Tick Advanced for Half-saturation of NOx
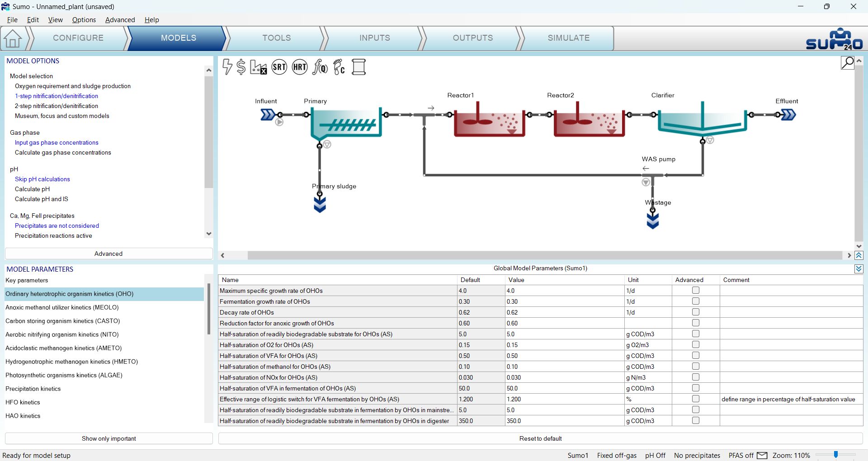Viewport: 868px width, 461px height. click(696, 377)
